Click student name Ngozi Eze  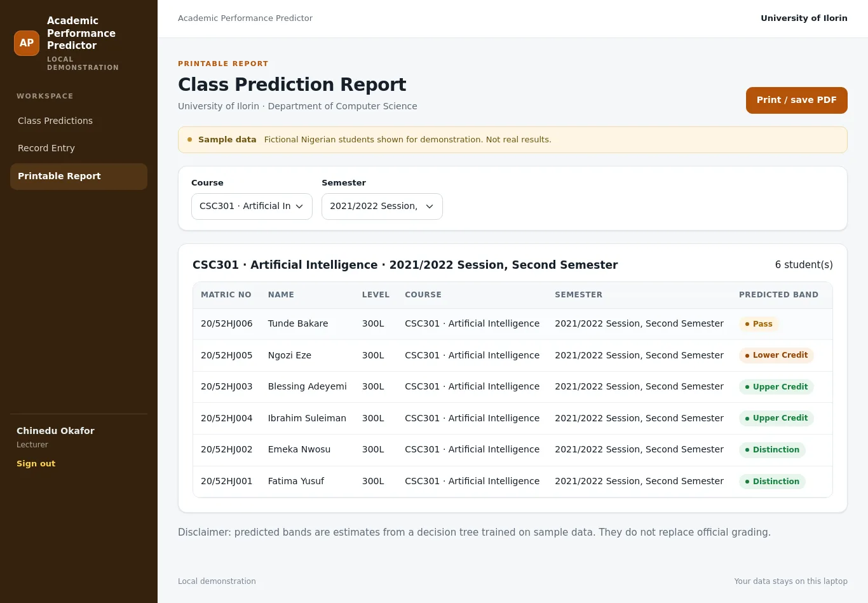coord(290,355)
